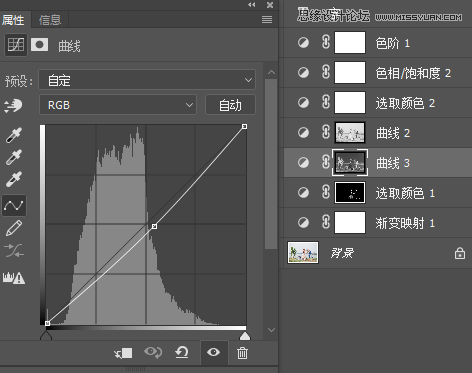Click the clip to layer icon
Image resolution: width=472 pixels, height=373 pixels.
pyautogui.click(x=123, y=353)
